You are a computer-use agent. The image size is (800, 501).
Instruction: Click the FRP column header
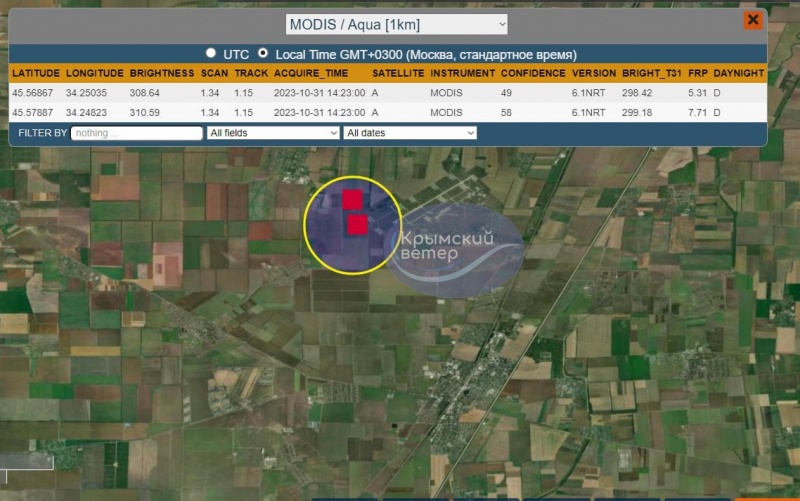[697, 73]
